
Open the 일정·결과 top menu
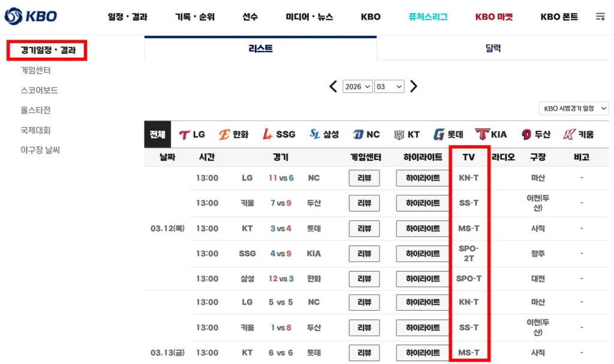128,17
